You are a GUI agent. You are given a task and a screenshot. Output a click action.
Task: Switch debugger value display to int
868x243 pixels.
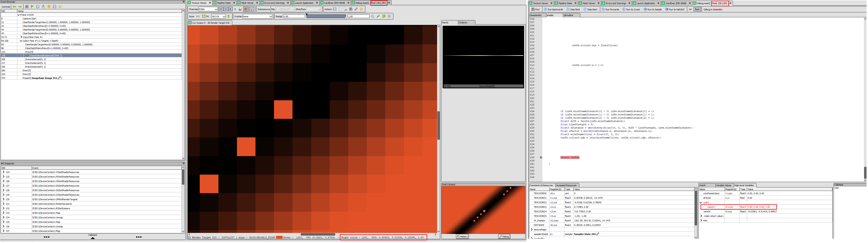[690, 9]
